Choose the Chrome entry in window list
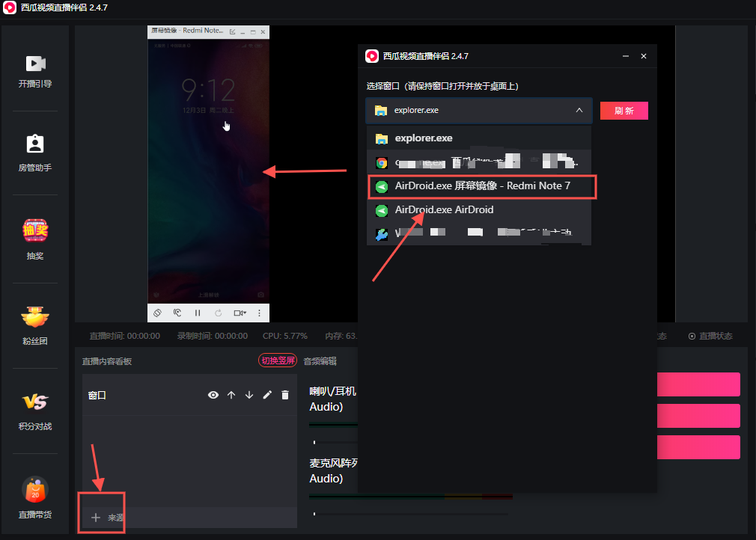Image resolution: width=756 pixels, height=540 pixels. pyautogui.click(x=479, y=162)
